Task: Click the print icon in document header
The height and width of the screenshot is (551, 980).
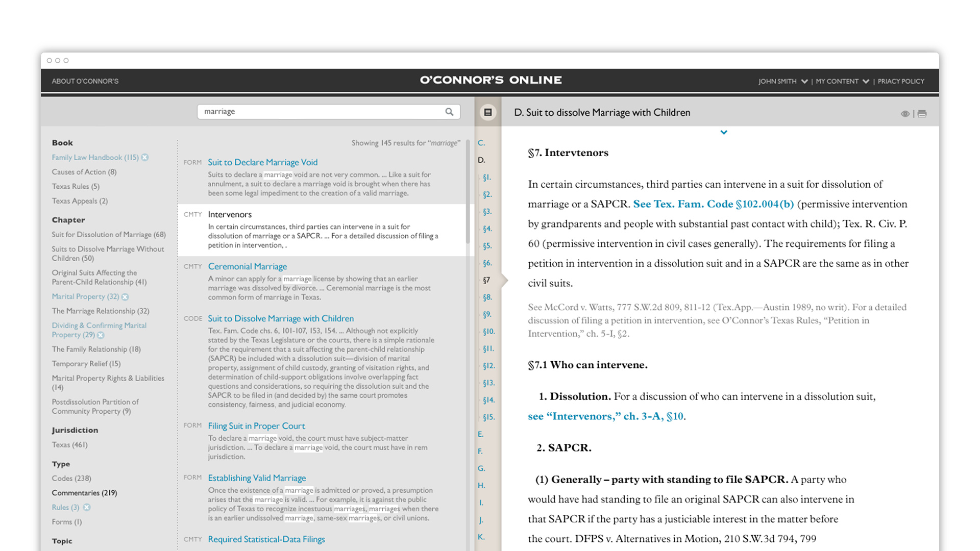Action: point(922,114)
